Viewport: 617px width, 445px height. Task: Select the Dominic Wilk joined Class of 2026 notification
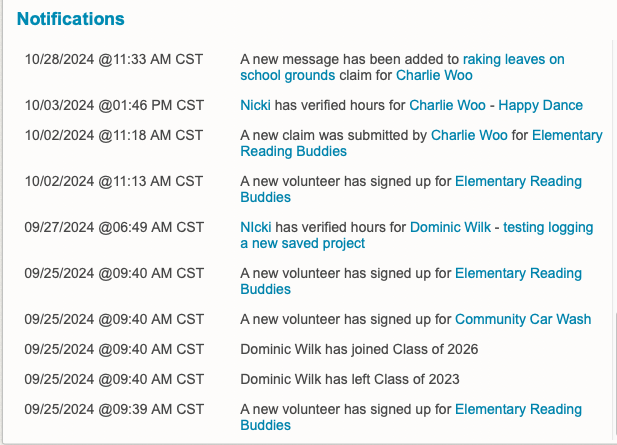(x=359, y=349)
